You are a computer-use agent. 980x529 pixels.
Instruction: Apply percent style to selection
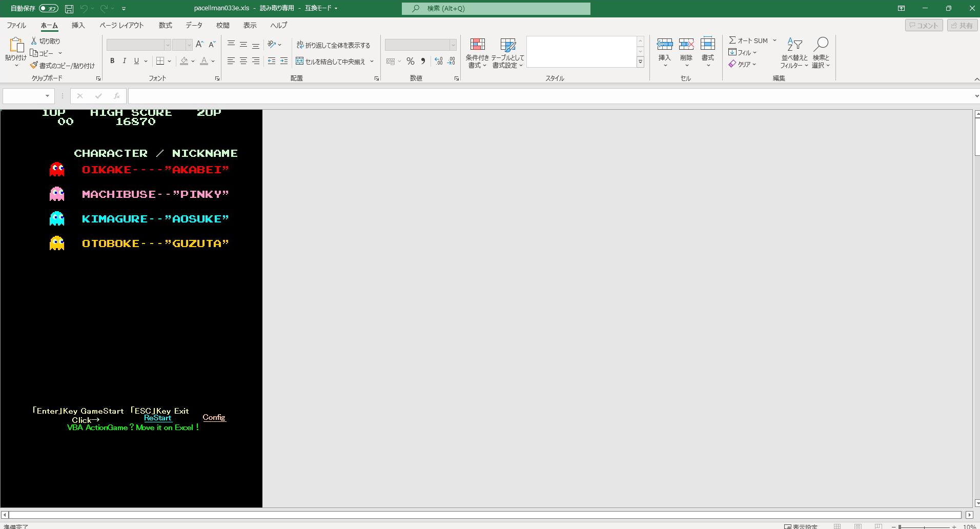coord(410,61)
